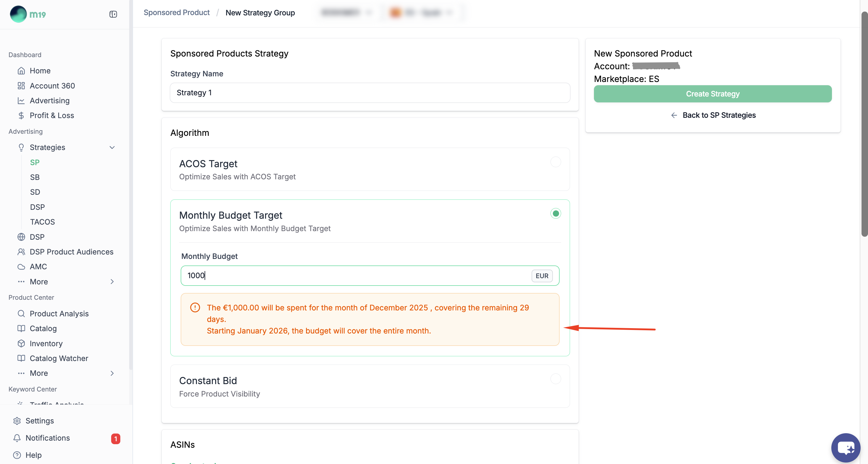Screen dimensions: 868x464
Task: Open Settings via the gear icon
Action: pyautogui.click(x=17, y=421)
